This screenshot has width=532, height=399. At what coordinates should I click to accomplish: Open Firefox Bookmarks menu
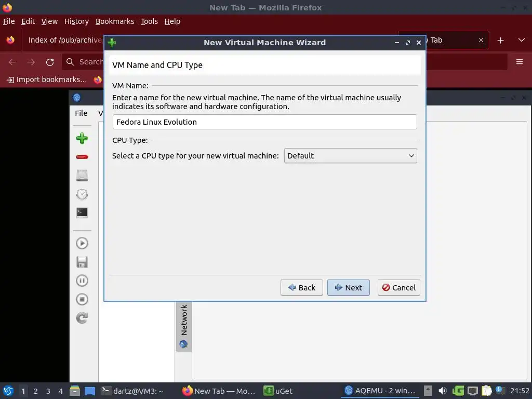115,21
